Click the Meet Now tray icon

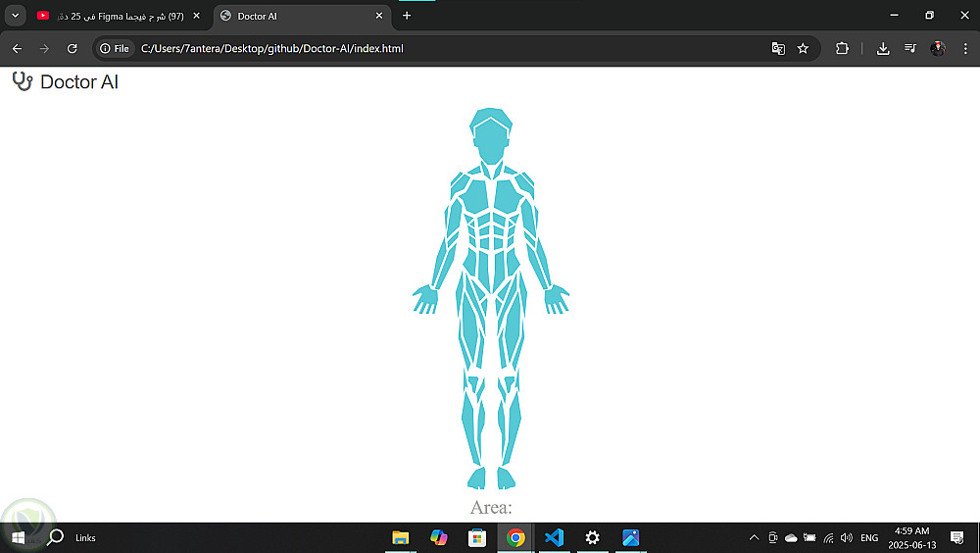pyautogui.click(x=773, y=538)
